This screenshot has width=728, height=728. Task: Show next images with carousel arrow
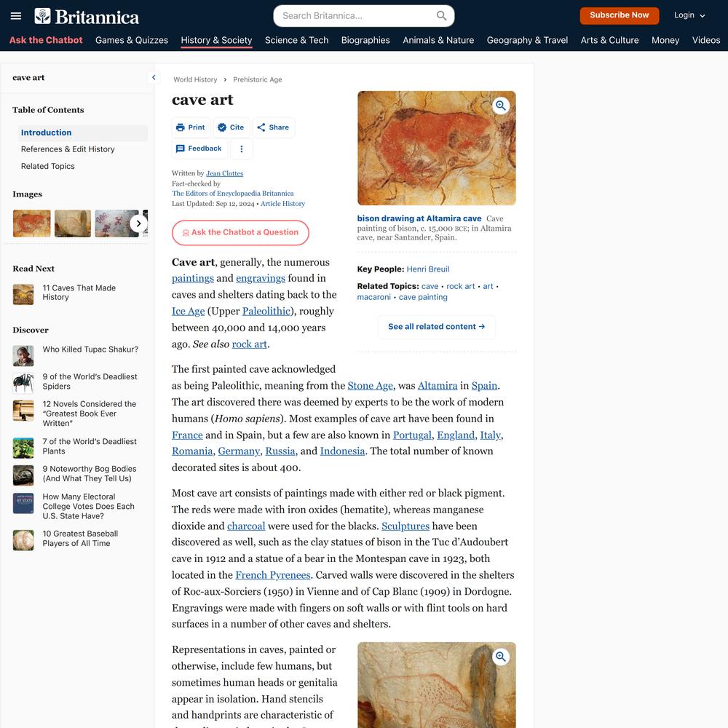click(138, 223)
